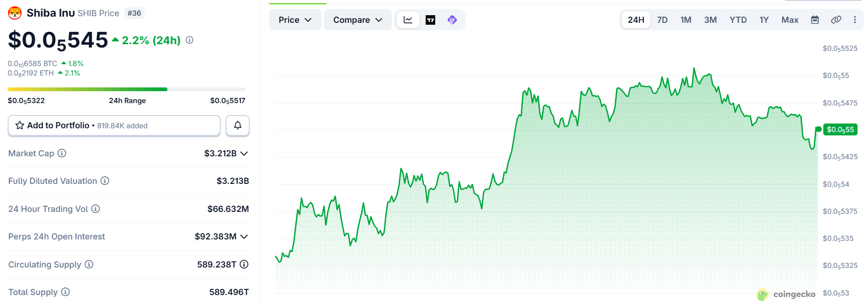
Task: Open the Compare dropdown
Action: pyautogui.click(x=358, y=20)
